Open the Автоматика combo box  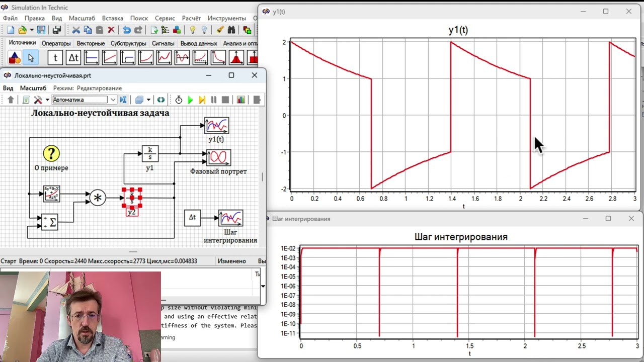tap(84, 100)
